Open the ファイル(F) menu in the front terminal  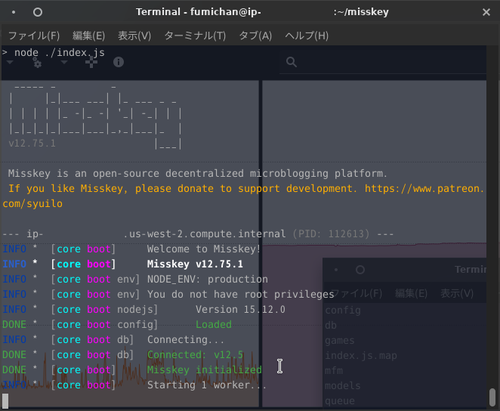point(34,36)
